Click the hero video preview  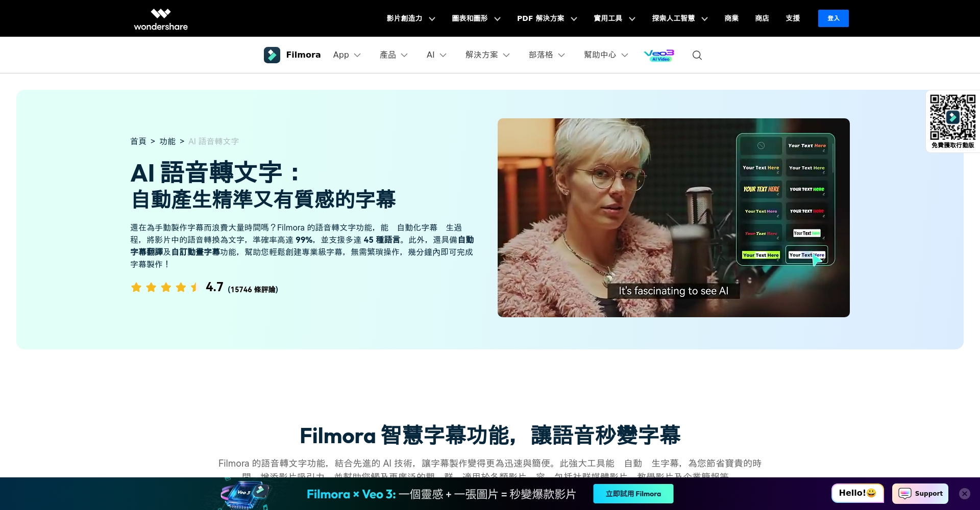point(673,218)
